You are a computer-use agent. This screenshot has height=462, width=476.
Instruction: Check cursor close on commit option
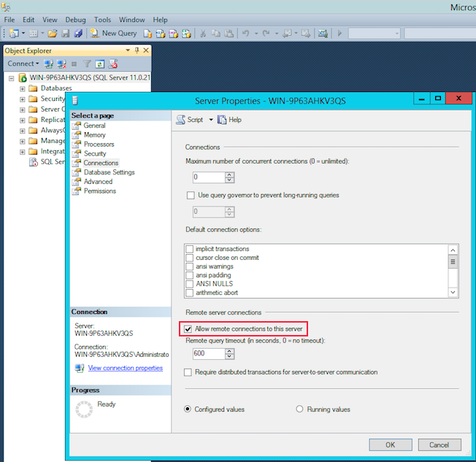click(189, 258)
